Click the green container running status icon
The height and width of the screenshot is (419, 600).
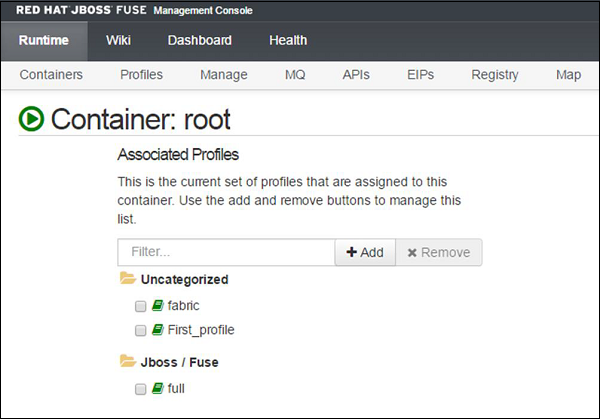pos(31,119)
